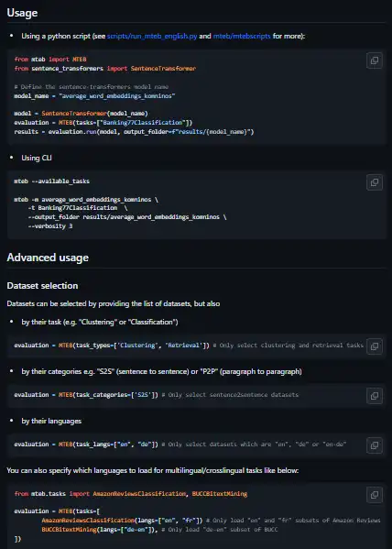Click 'You can also specify which languages' sentence

pyautogui.click(x=153, y=470)
